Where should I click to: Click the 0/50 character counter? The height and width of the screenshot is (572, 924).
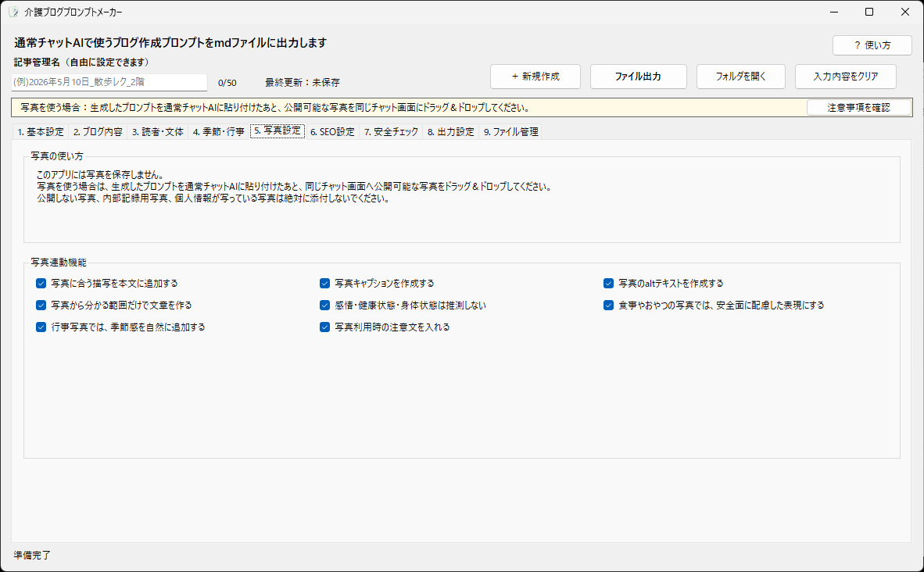pyautogui.click(x=227, y=83)
